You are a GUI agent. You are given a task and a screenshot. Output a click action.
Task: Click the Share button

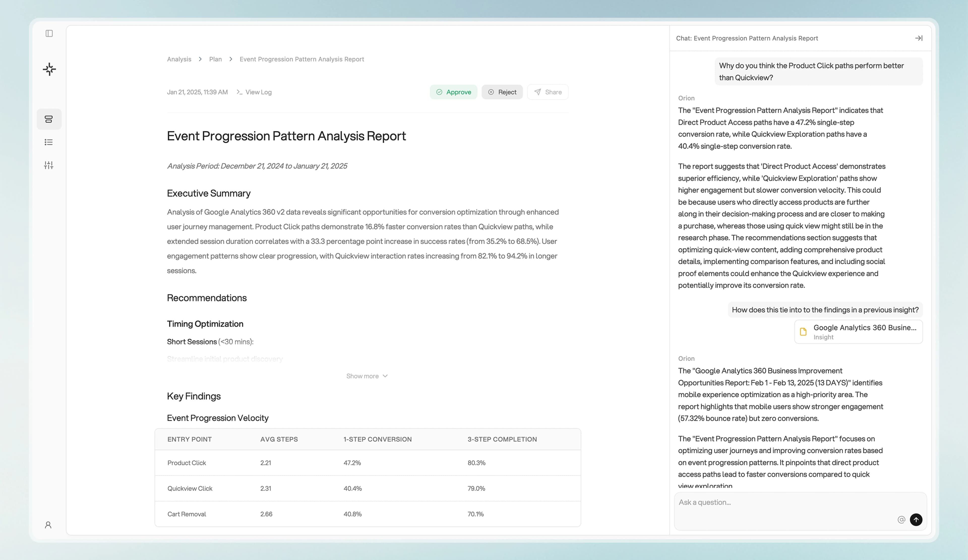(548, 92)
